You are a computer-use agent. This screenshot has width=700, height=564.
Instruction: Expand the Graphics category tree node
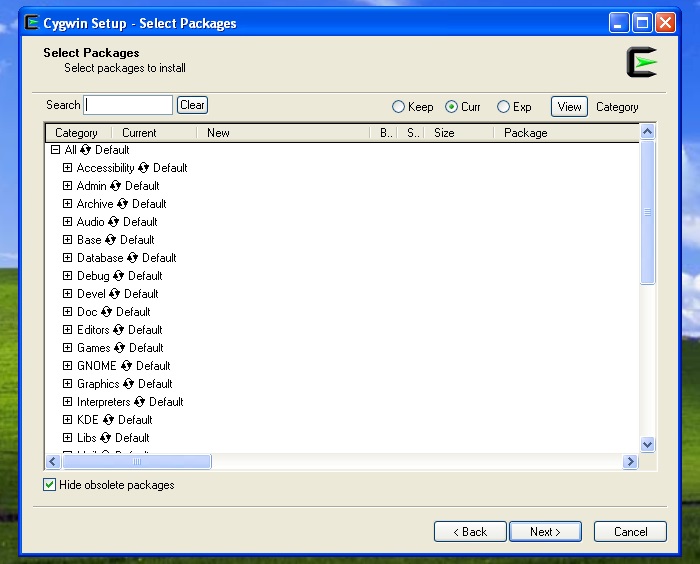point(68,384)
